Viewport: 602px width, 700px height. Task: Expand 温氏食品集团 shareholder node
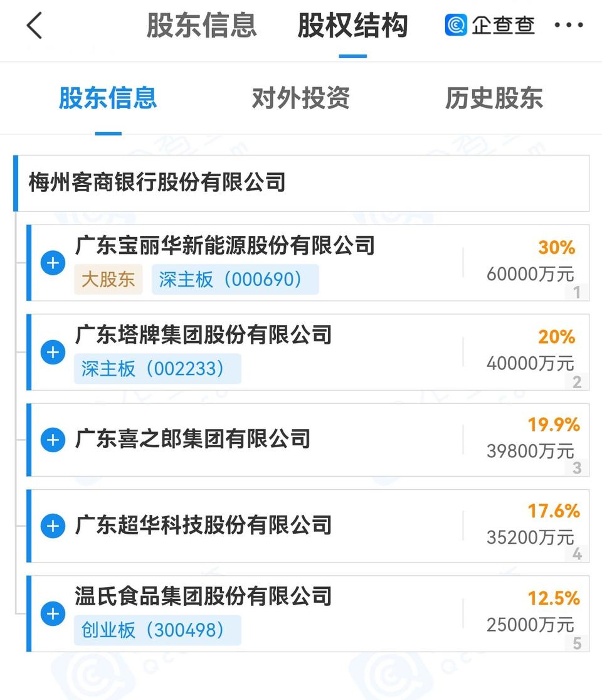[x=53, y=613]
